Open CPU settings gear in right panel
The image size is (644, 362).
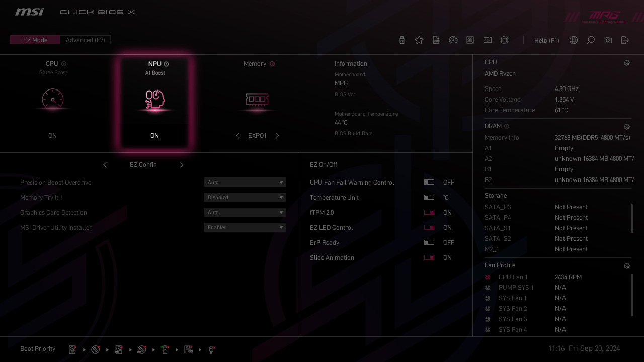(x=627, y=63)
